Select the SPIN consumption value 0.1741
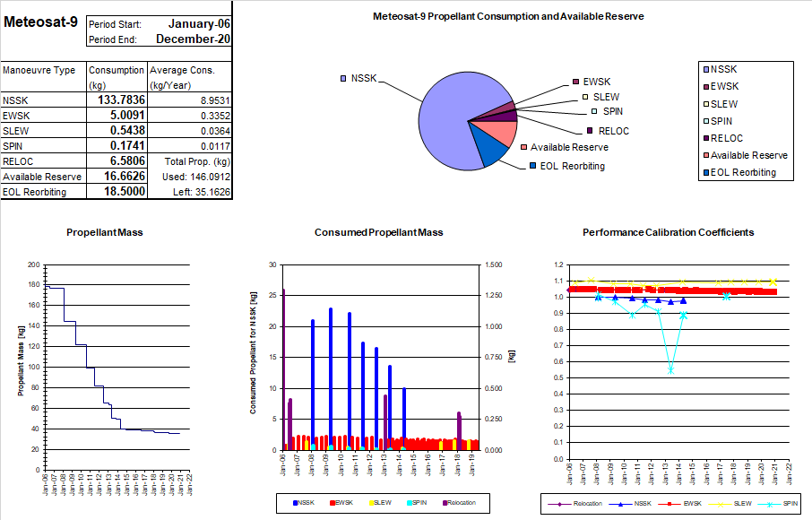812x520 pixels. 127,145
